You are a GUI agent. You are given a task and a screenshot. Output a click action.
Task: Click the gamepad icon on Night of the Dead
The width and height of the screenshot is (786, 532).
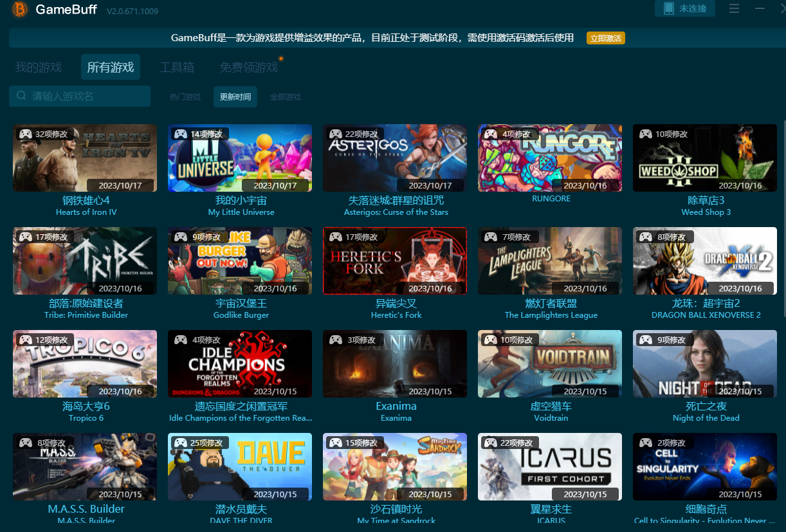coord(645,340)
